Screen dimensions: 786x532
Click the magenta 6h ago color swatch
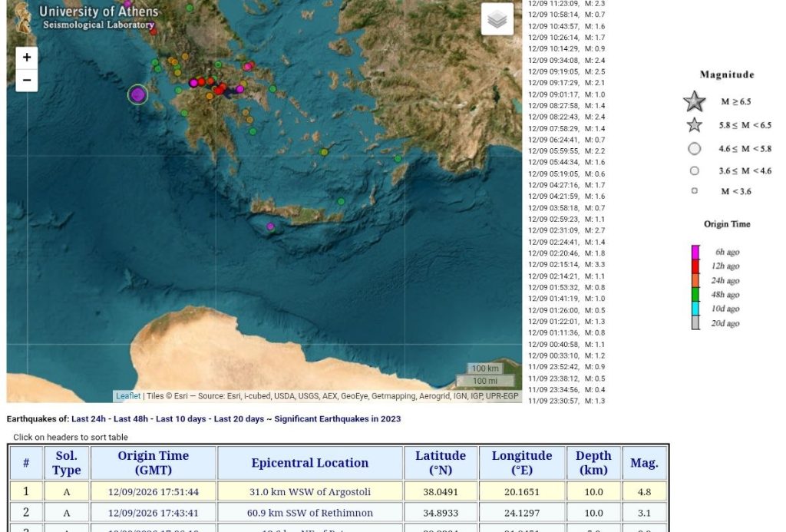[x=695, y=252]
